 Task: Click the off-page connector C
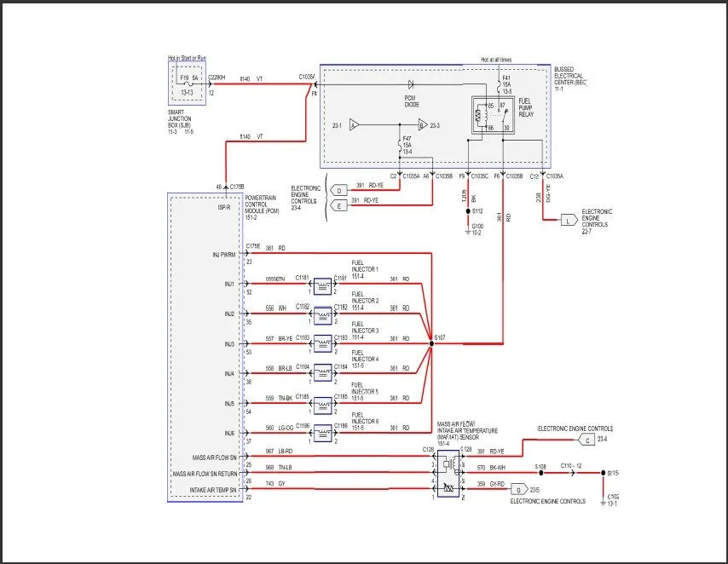pyautogui.click(x=586, y=440)
